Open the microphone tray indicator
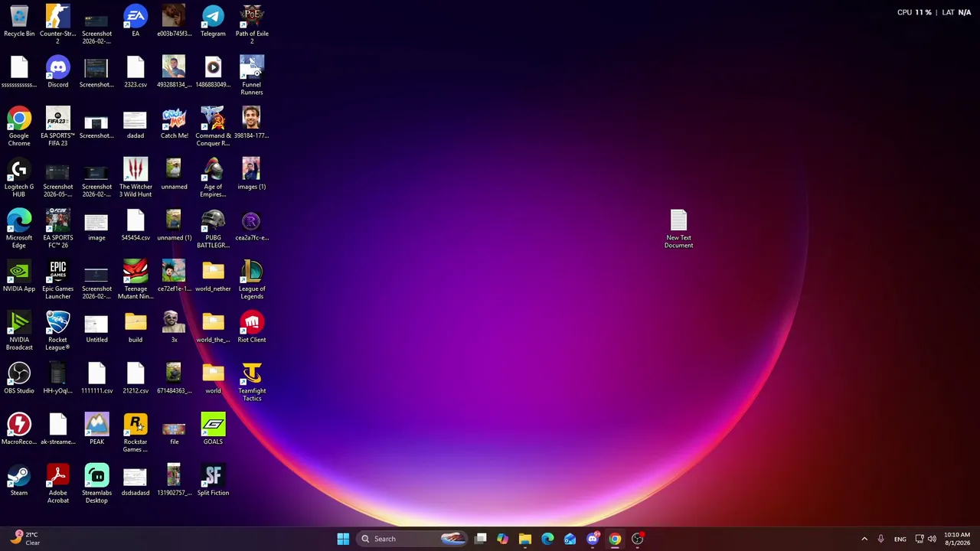The height and width of the screenshot is (551, 980). (x=881, y=539)
